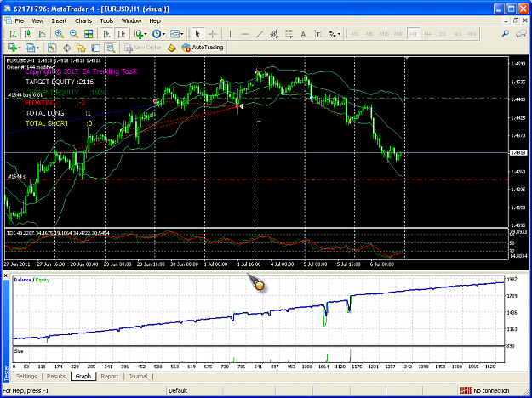The image size is (532, 398).
Task: Select the horizontal line drawing tool
Action: coord(244,34)
